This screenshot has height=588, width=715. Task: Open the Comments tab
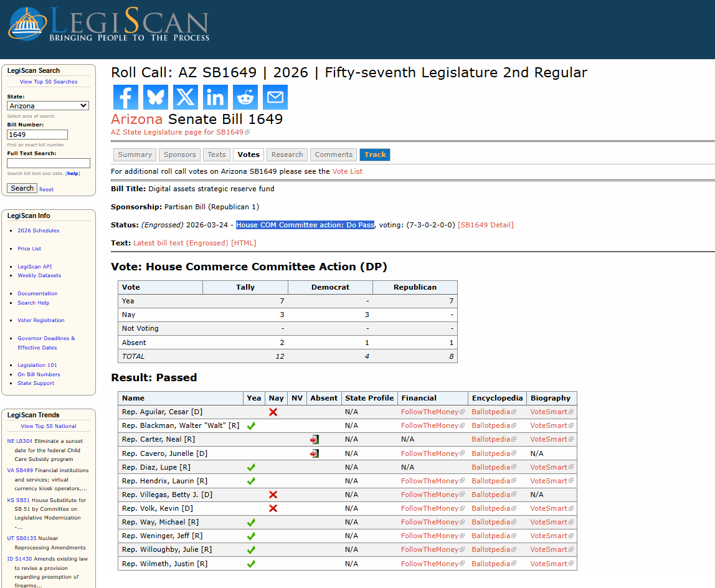pyautogui.click(x=334, y=154)
